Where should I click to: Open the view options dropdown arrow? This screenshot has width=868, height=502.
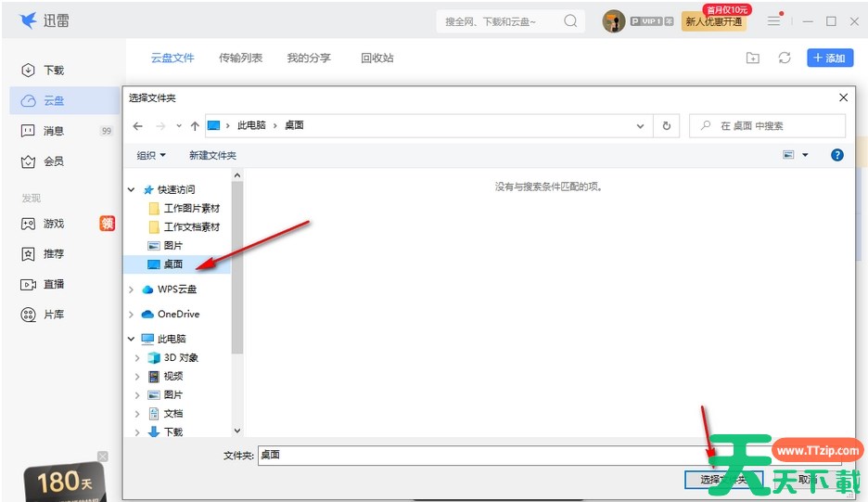click(805, 155)
